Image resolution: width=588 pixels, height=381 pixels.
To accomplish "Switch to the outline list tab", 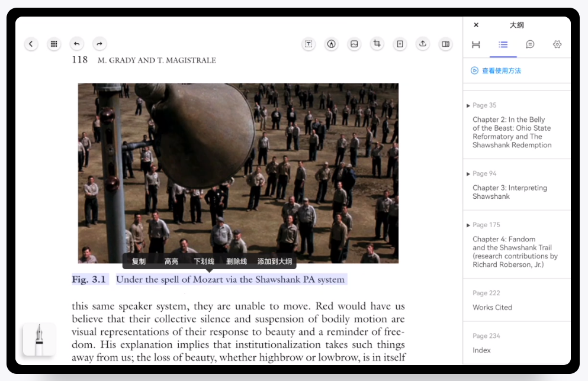I will [x=503, y=44].
